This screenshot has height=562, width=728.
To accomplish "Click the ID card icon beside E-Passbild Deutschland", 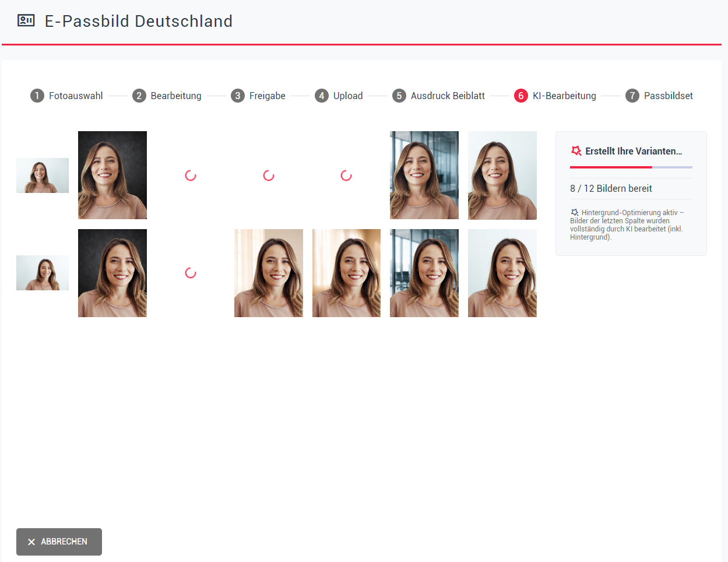I will point(26,21).
